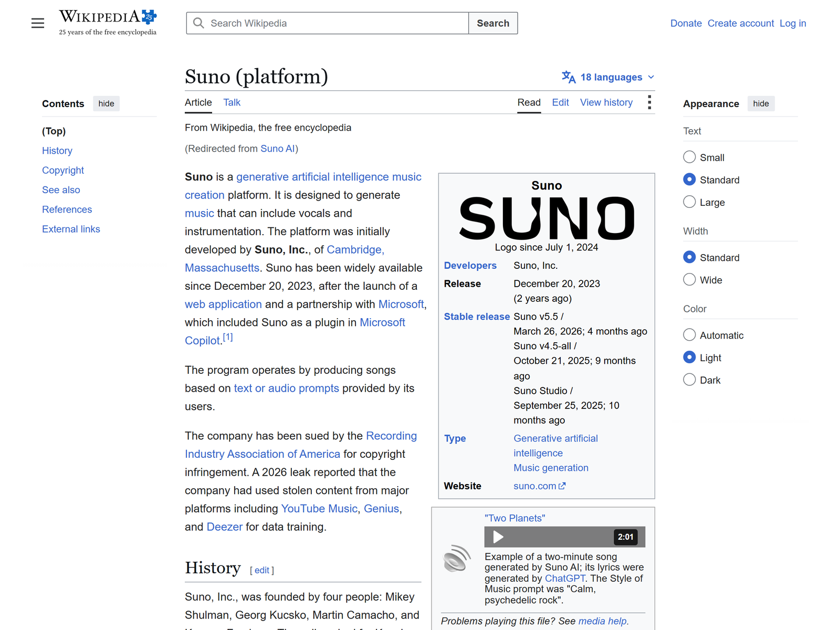Open Recording Industry Association of America link
This screenshot has height=630, width=840.
pyautogui.click(x=301, y=445)
